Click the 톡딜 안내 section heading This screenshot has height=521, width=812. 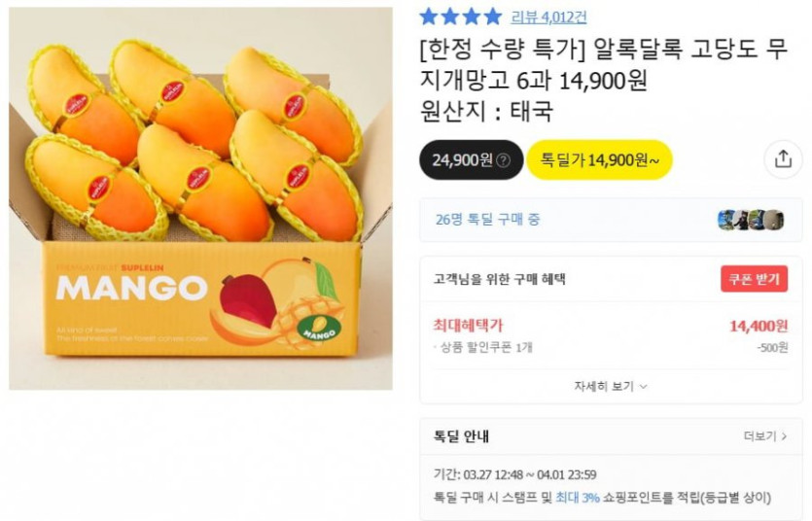coord(461,436)
